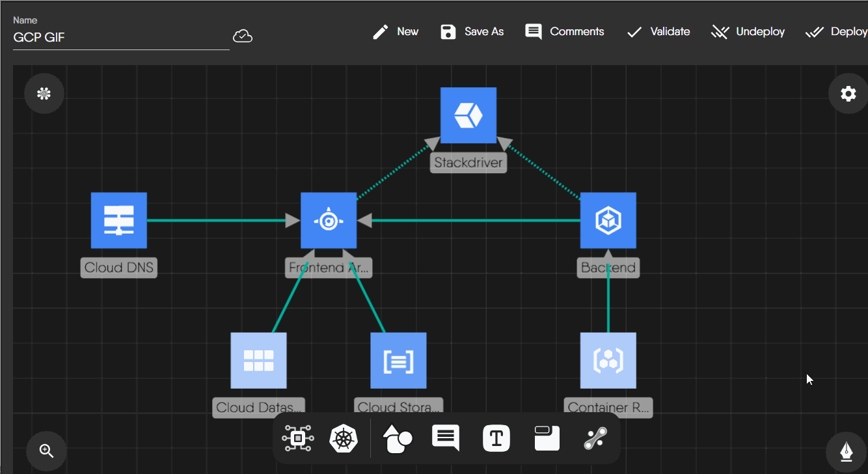Select the Kubernetes helm wheel icon

click(344, 438)
